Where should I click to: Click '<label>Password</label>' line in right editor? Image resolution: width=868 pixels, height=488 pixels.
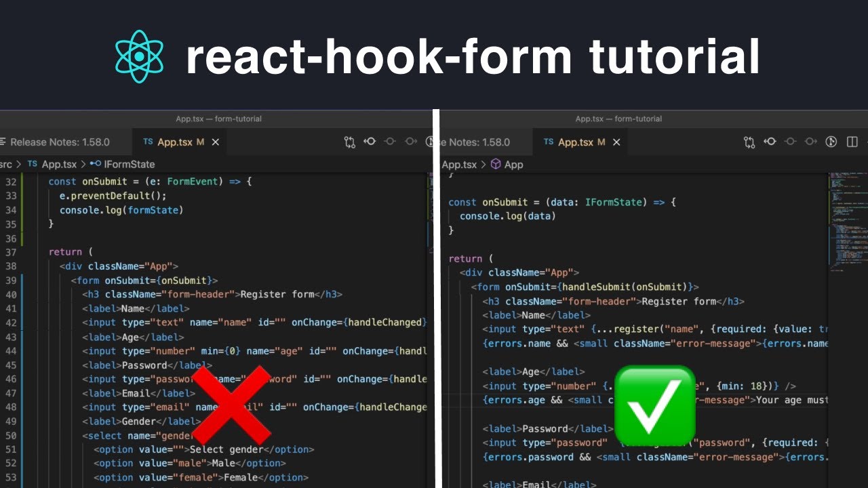click(x=547, y=428)
